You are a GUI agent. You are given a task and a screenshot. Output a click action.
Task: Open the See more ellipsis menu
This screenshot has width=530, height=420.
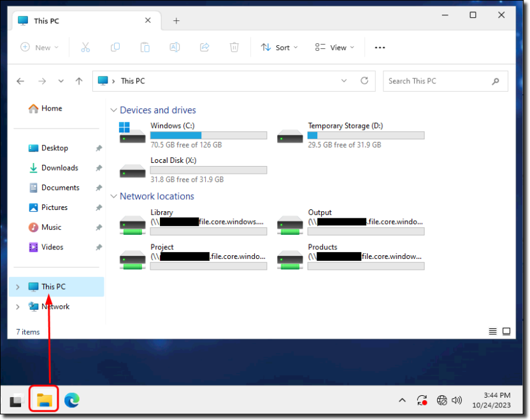[380, 47]
